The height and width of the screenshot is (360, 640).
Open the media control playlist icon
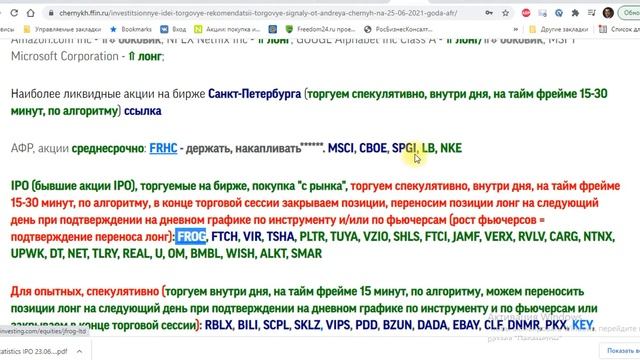pyautogui.click(x=591, y=13)
